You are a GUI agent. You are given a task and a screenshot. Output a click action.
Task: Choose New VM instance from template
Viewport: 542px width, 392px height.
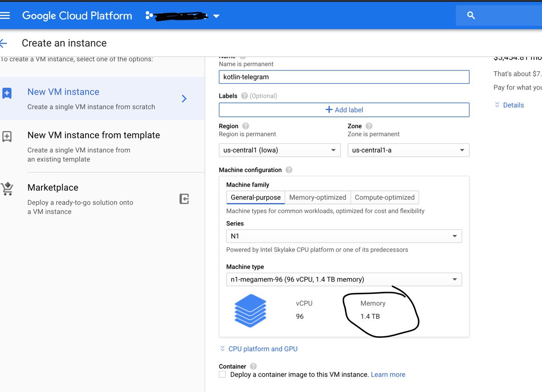tap(102, 146)
